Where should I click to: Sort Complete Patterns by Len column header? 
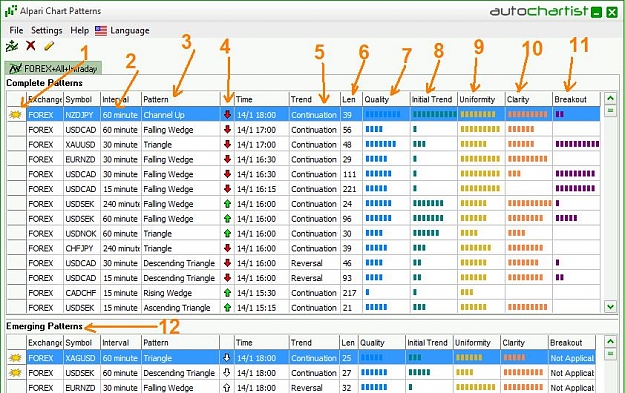tap(351, 99)
